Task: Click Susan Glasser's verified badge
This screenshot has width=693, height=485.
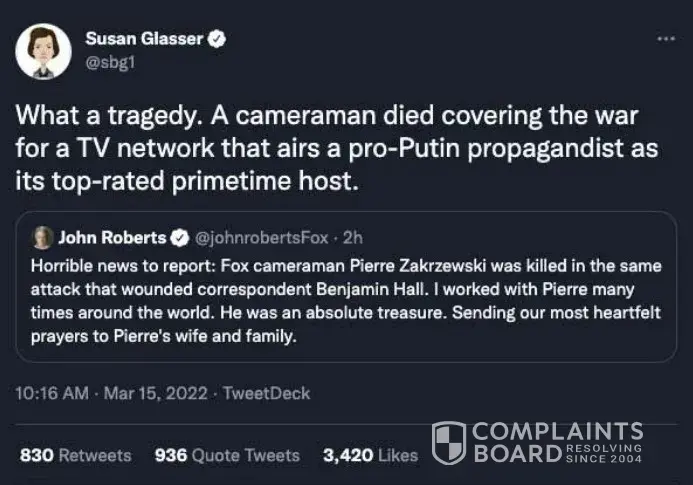Action: click(x=215, y=39)
